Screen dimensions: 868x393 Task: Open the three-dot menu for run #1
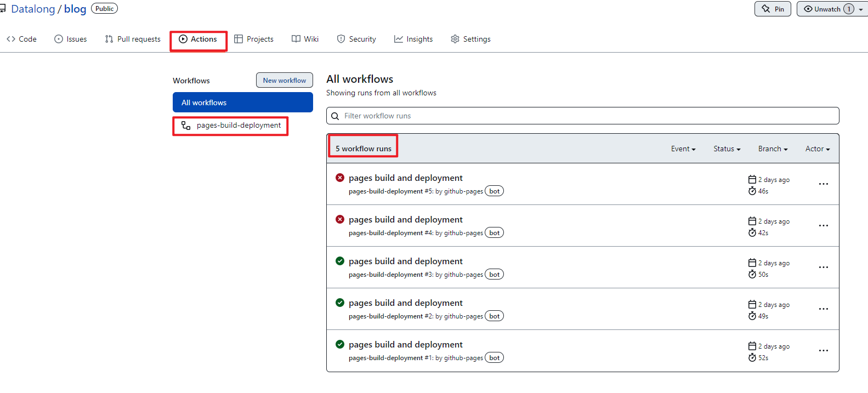824,351
